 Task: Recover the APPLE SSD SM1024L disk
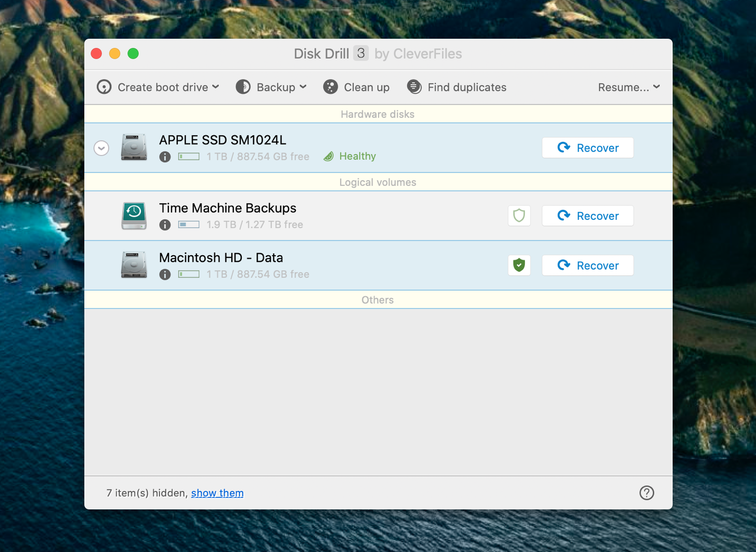pos(587,148)
